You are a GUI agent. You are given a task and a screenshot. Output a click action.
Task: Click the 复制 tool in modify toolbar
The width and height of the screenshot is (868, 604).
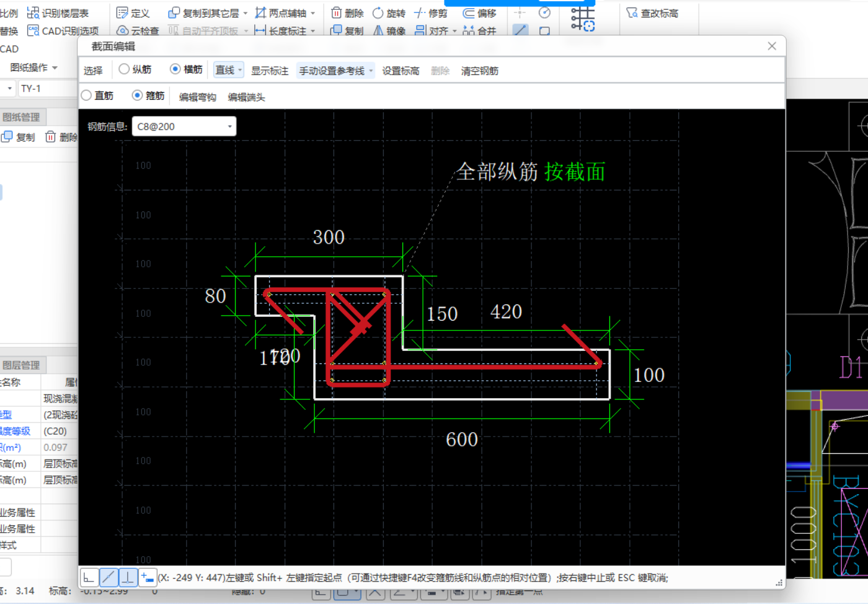click(347, 30)
